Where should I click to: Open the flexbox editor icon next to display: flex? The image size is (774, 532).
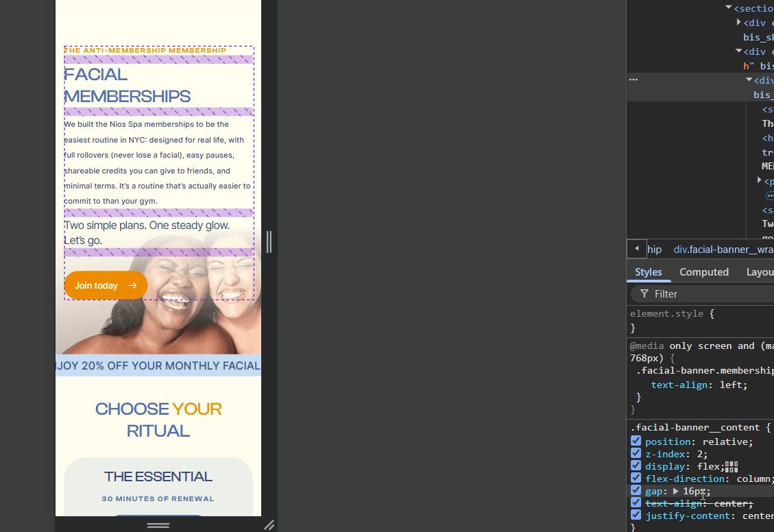[731, 466]
